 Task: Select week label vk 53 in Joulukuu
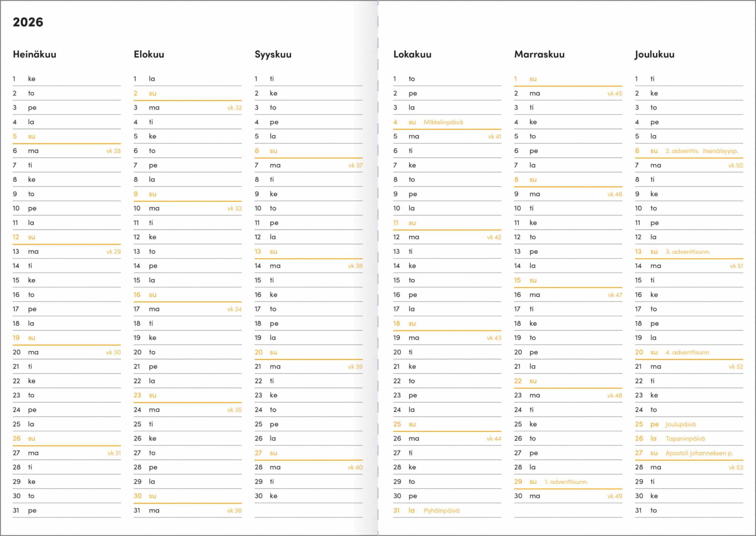point(736,467)
